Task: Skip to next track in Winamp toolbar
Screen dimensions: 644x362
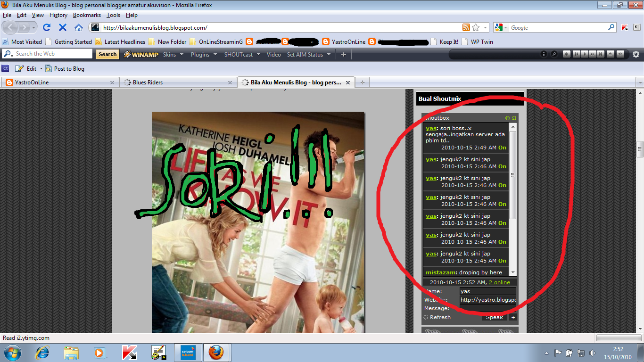Action: click(601, 54)
